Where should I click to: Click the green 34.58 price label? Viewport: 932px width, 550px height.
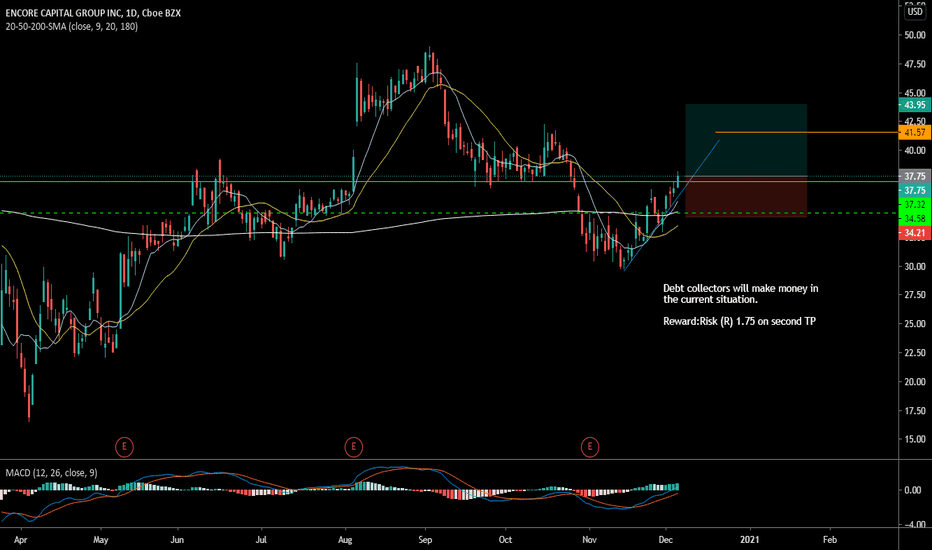(x=914, y=219)
